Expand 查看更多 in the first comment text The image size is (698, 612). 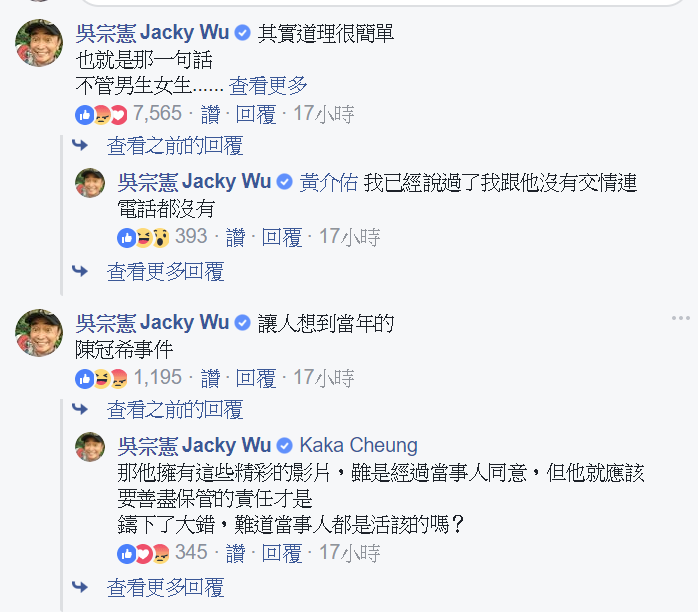268,85
